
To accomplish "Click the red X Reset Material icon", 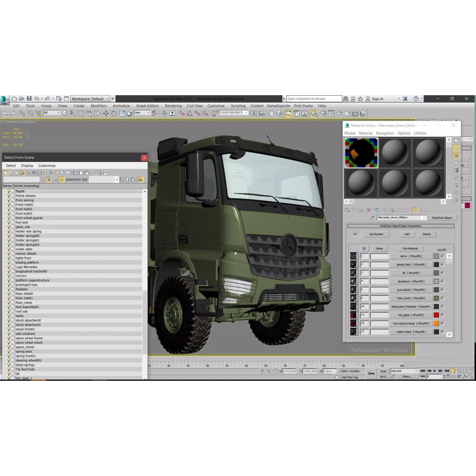I will (x=369, y=210).
